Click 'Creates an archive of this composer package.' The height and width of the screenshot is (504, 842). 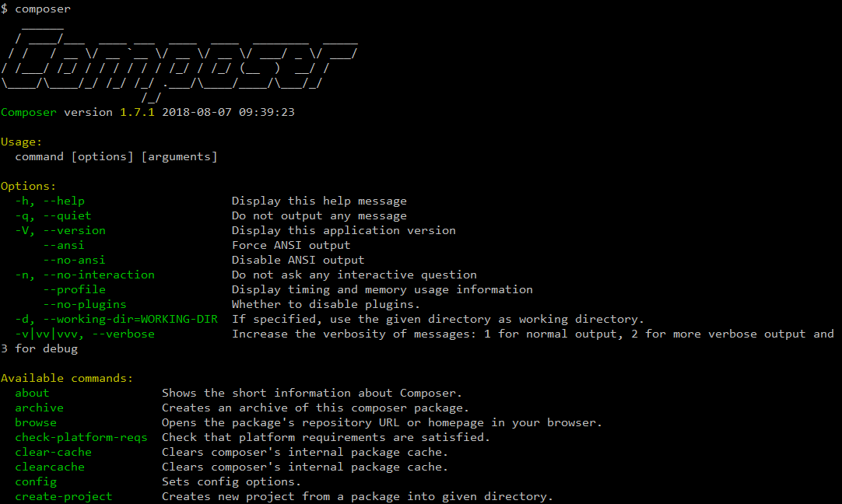316,408
